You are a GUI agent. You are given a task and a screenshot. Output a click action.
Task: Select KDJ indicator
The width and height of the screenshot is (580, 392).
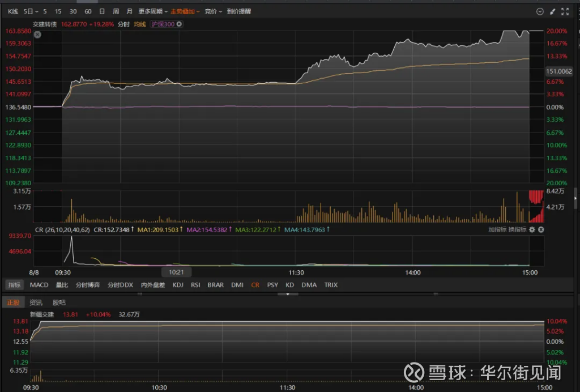[178, 285]
